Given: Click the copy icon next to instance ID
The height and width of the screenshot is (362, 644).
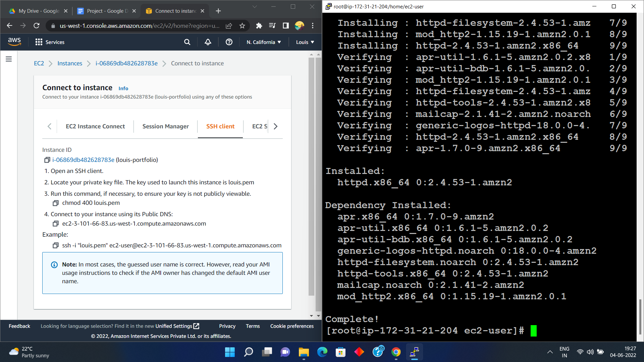Looking at the screenshot, I should (x=47, y=160).
